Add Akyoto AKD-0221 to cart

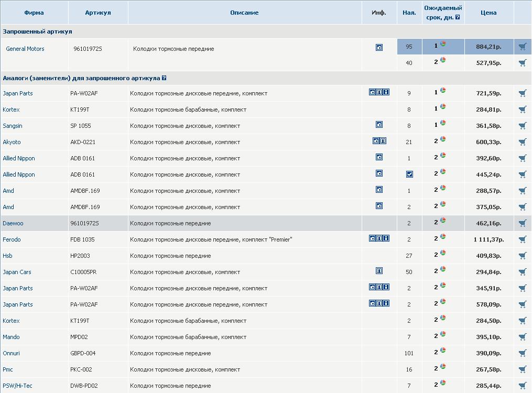tap(523, 142)
